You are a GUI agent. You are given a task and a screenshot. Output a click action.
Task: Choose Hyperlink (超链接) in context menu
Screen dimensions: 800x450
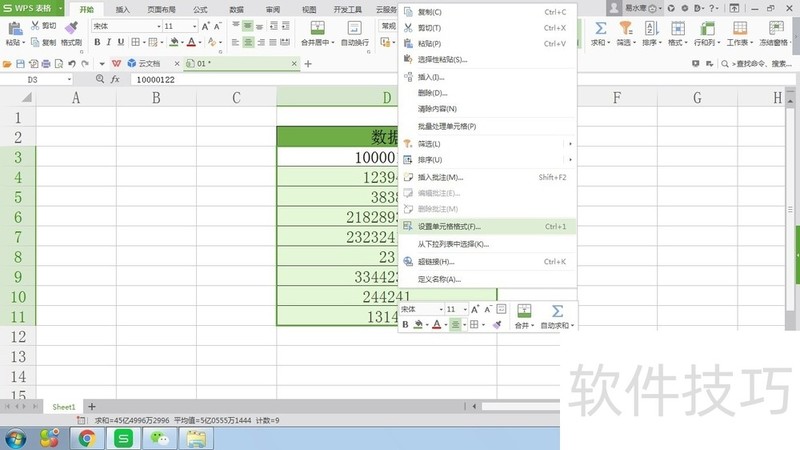coord(487,261)
